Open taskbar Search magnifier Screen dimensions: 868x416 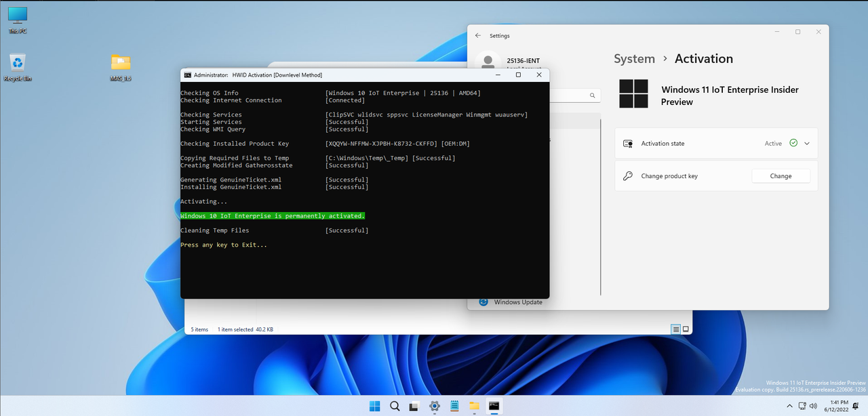click(395, 406)
